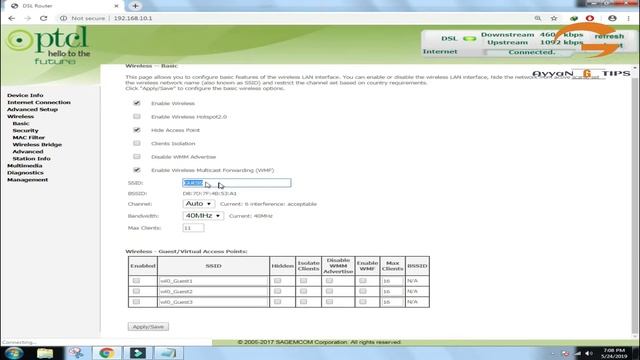Viewport: 640px width, 360px height.
Task: Open the Channel Auto dropdown
Action: coord(198,204)
